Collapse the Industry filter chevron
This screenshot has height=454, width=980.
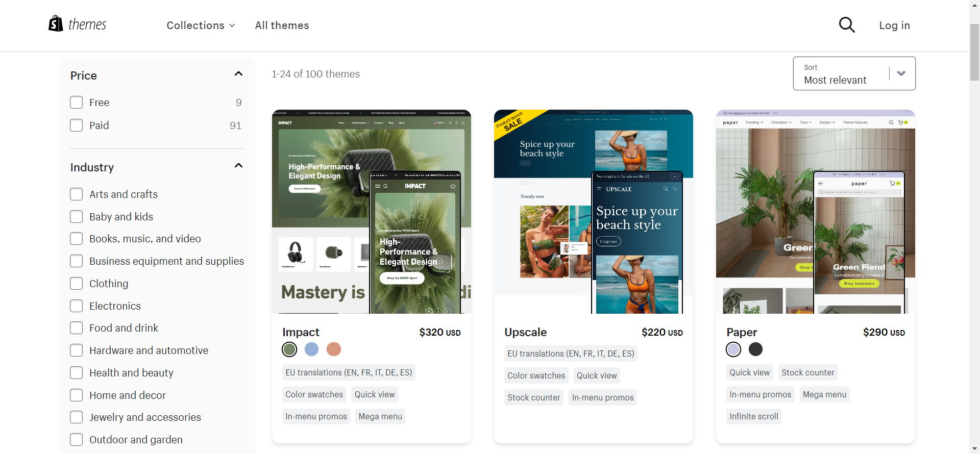pos(238,166)
